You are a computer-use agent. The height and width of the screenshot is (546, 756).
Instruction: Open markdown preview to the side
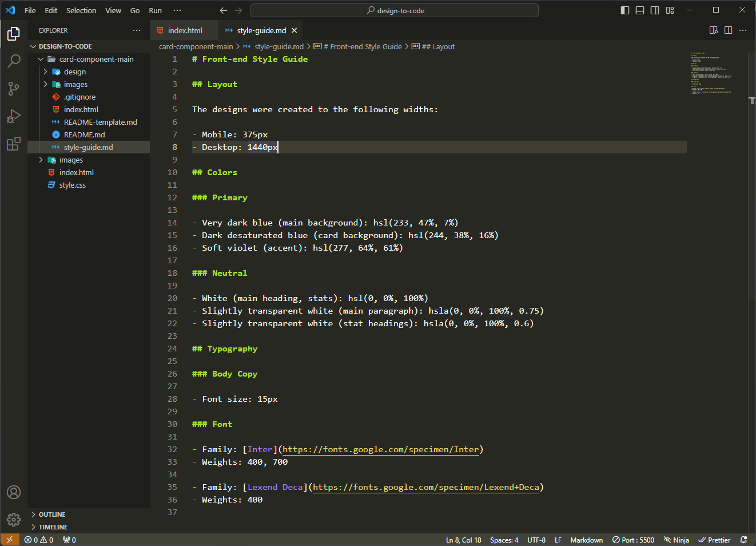pyautogui.click(x=713, y=30)
